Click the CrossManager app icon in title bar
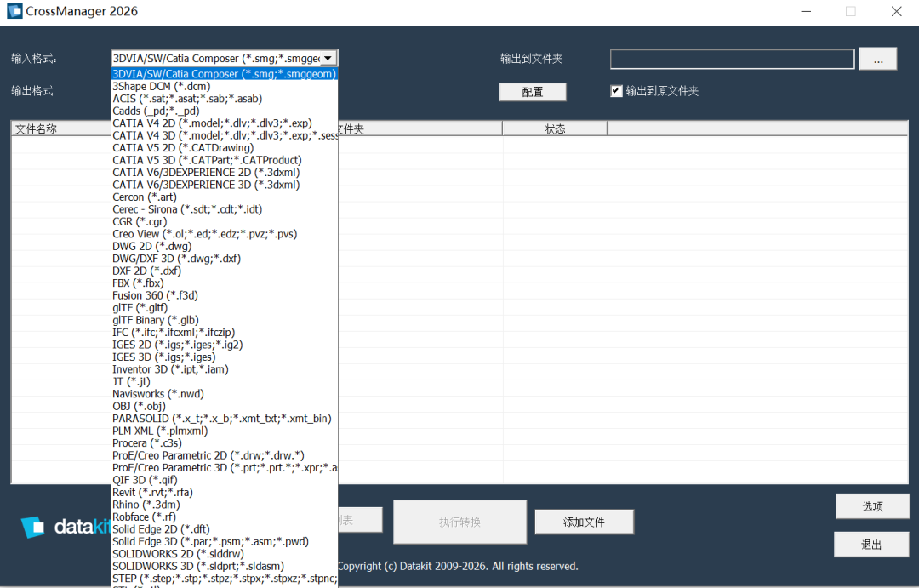The image size is (919, 588). 14,11
